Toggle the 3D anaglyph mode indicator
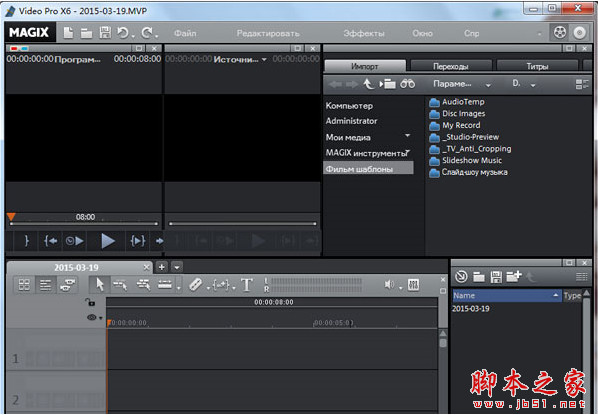 pyautogui.click(x=19, y=48)
